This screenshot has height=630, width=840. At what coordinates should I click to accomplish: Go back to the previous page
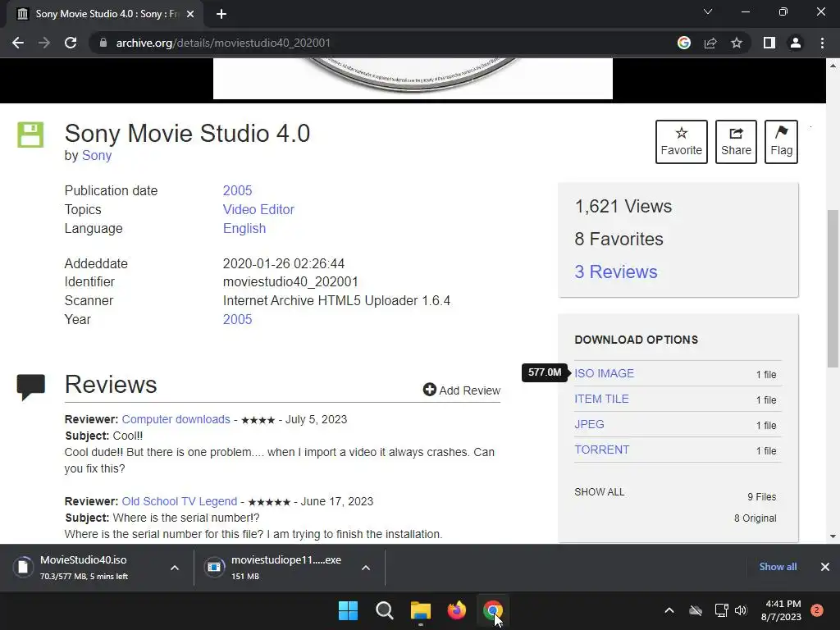(x=18, y=43)
